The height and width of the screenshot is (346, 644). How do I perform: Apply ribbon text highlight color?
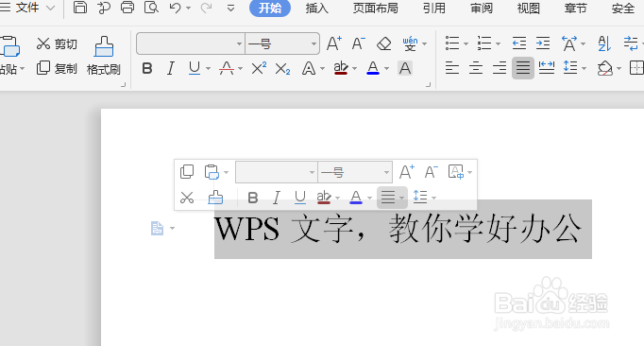click(x=341, y=68)
